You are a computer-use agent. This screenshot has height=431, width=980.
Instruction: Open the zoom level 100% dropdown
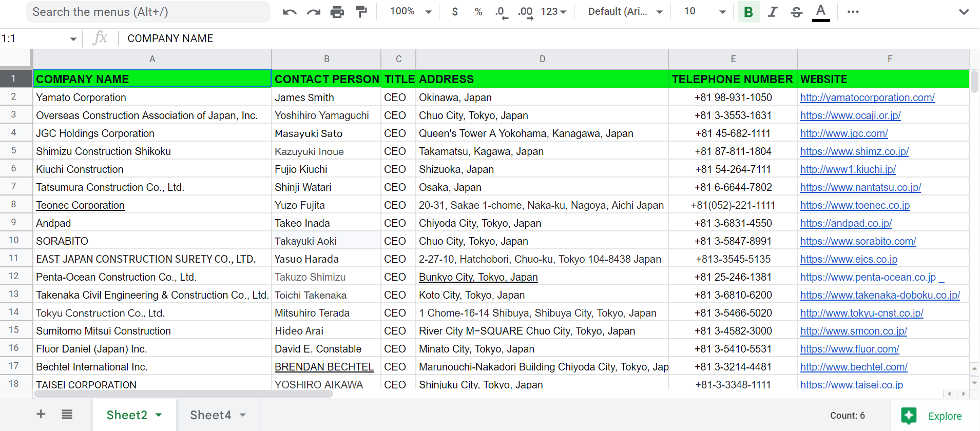click(x=411, y=11)
